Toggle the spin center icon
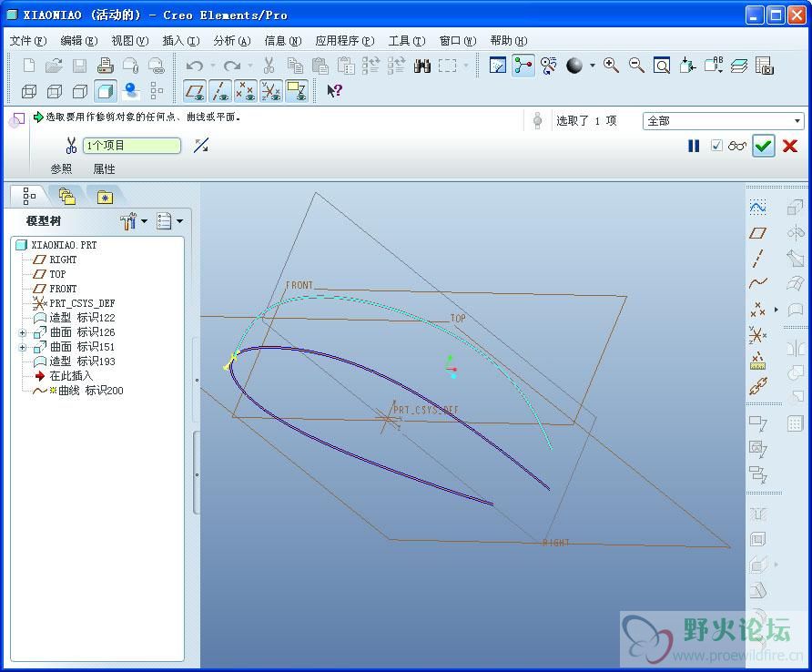This screenshot has height=672, width=812. coord(523,66)
